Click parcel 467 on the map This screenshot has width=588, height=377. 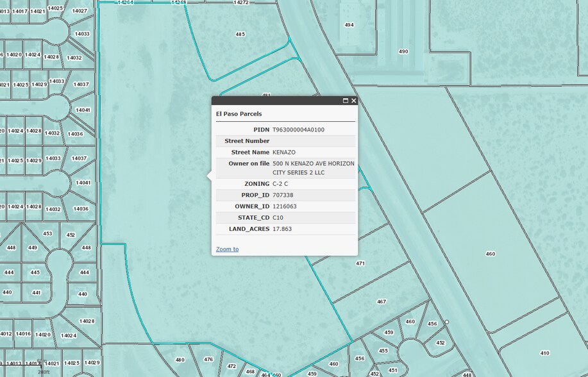382,301
